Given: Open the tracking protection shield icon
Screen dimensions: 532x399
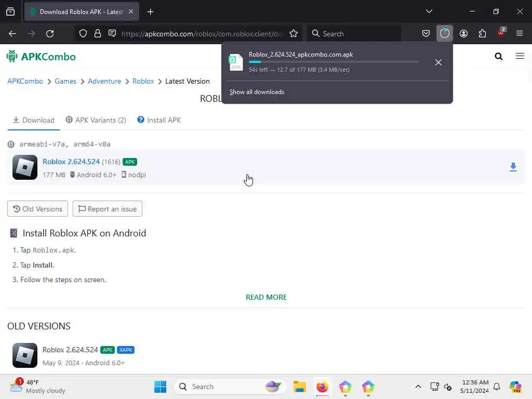Looking at the screenshot, I should tap(83, 34).
